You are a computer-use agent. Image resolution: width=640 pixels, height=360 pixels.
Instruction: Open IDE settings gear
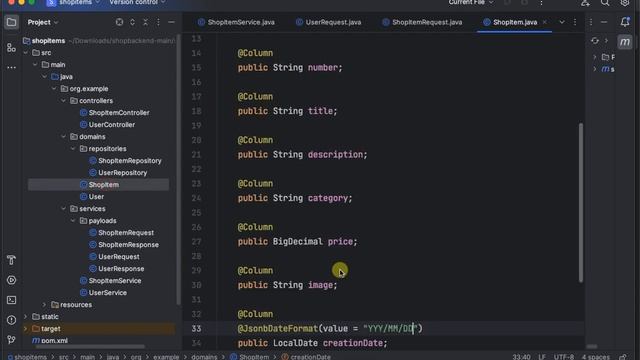tap(625, 3)
